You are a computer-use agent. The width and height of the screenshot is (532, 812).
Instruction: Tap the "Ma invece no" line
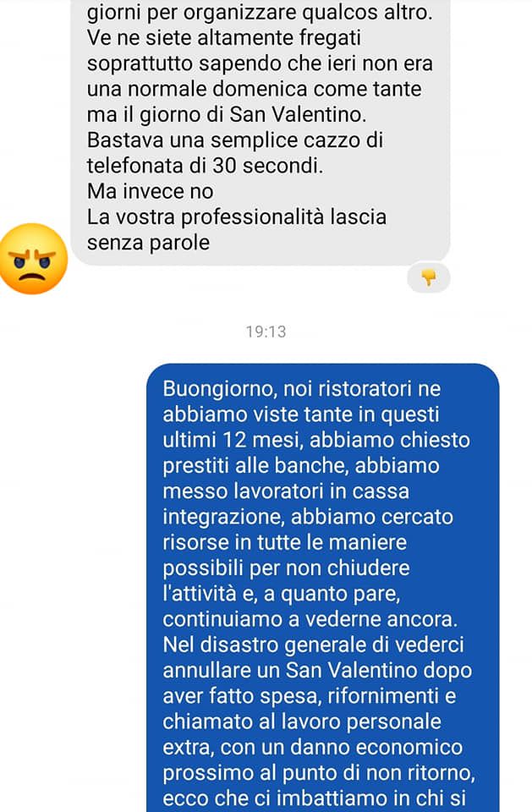151,192
